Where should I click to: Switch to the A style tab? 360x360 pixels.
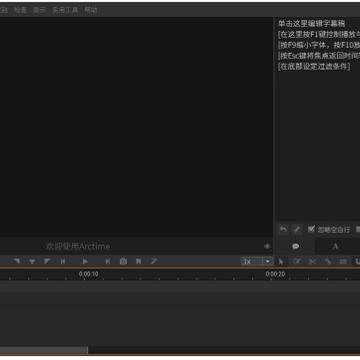pyautogui.click(x=335, y=246)
